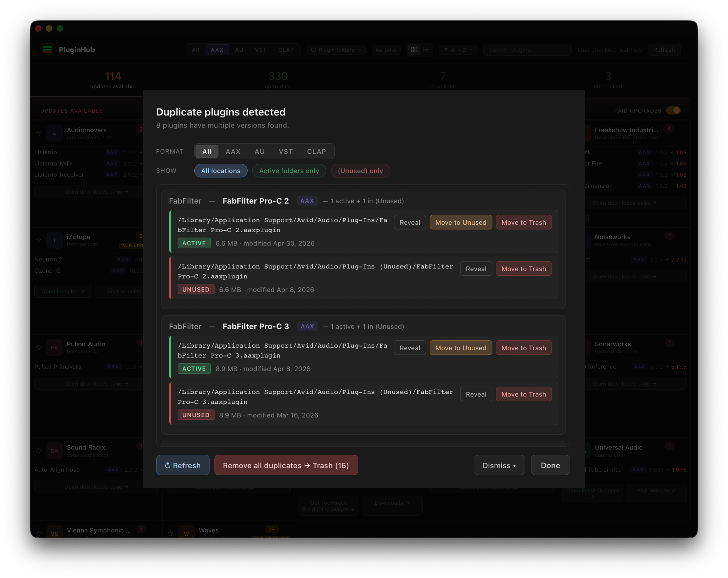Click Refresh in the main window toolbar

pyautogui.click(x=664, y=50)
